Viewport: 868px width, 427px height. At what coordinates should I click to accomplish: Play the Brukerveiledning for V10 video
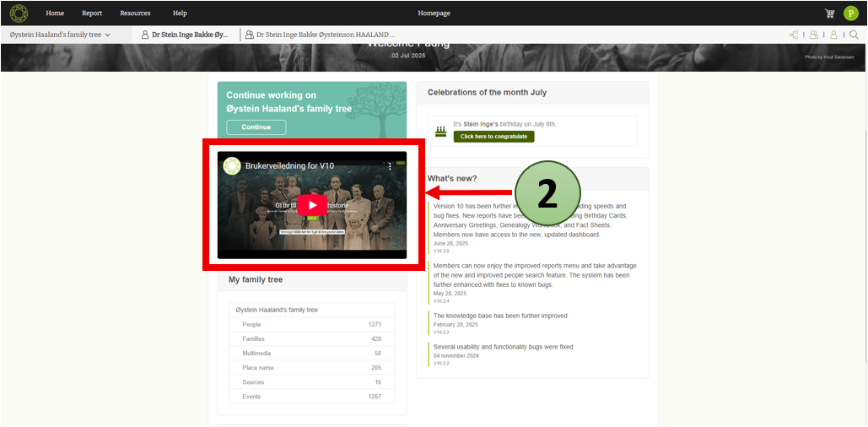[x=312, y=205]
